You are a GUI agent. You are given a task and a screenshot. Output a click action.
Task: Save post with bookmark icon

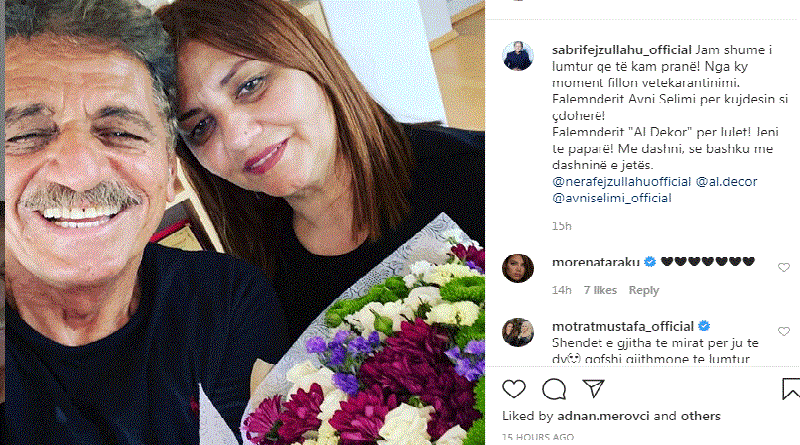click(x=790, y=389)
